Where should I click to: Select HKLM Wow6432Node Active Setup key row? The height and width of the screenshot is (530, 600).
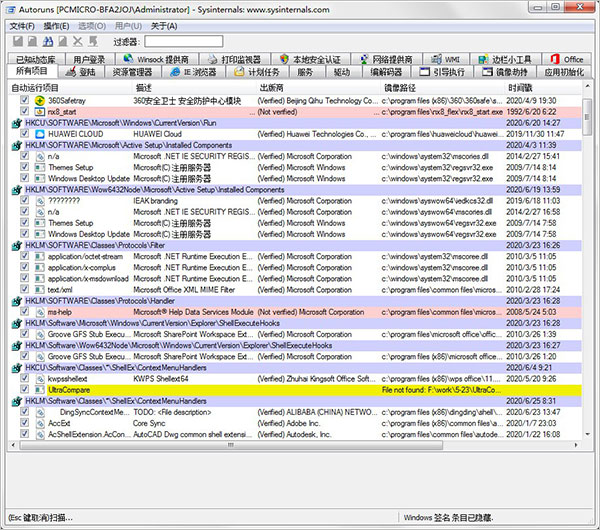pyautogui.click(x=295, y=190)
